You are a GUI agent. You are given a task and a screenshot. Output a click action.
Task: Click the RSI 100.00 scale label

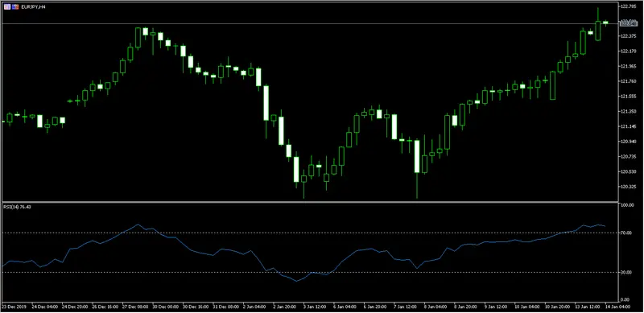[x=627, y=204]
